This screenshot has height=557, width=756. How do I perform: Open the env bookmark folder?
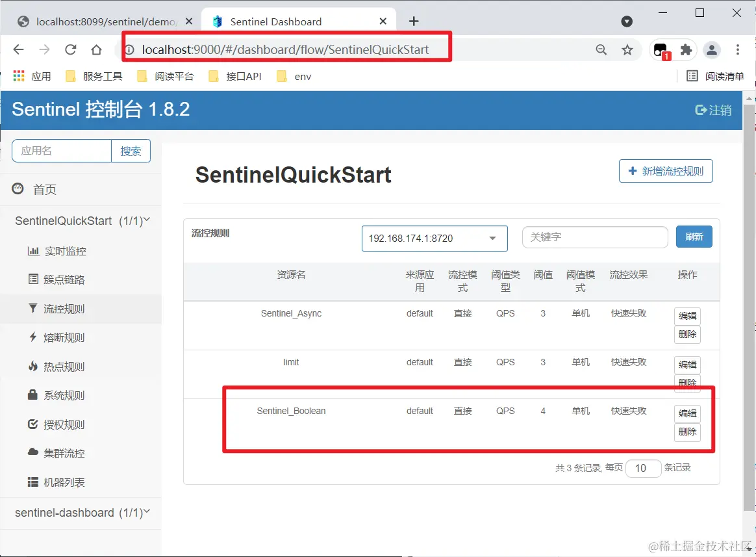(294, 76)
